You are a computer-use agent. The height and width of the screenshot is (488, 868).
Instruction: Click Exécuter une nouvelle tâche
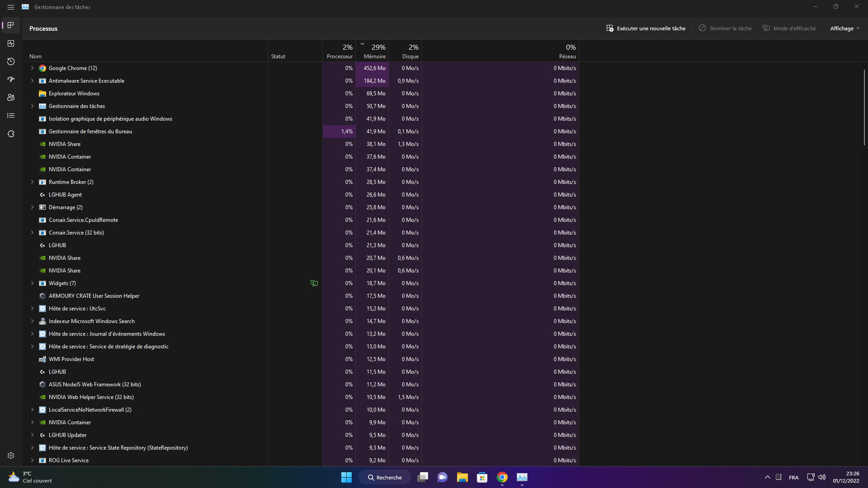pos(646,28)
